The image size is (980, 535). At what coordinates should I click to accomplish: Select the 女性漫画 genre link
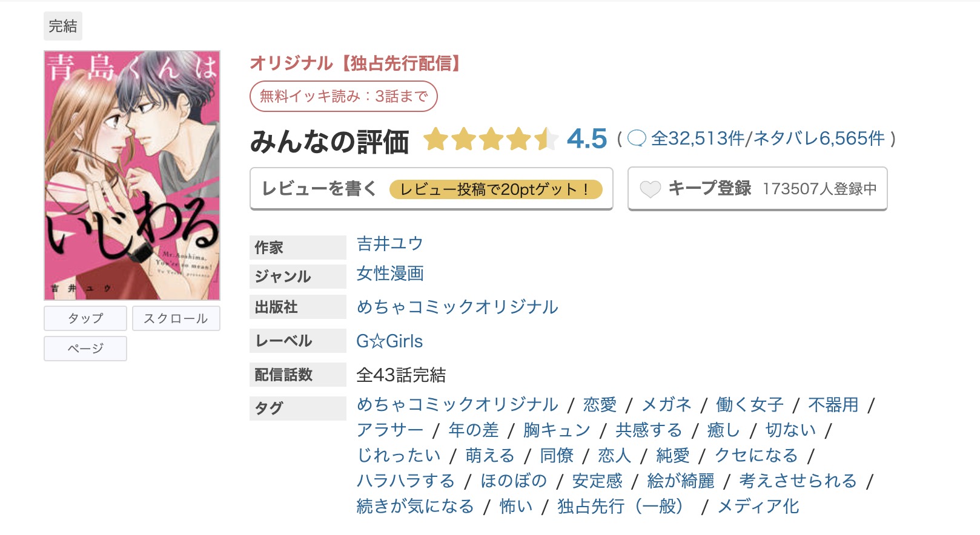coord(389,274)
